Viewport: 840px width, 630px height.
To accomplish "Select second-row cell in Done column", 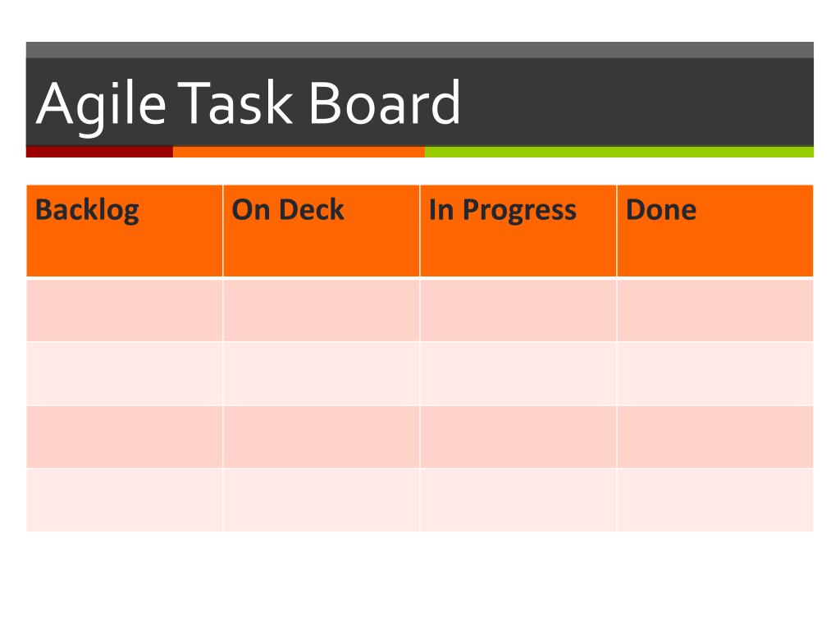I will click(x=715, y=373).
